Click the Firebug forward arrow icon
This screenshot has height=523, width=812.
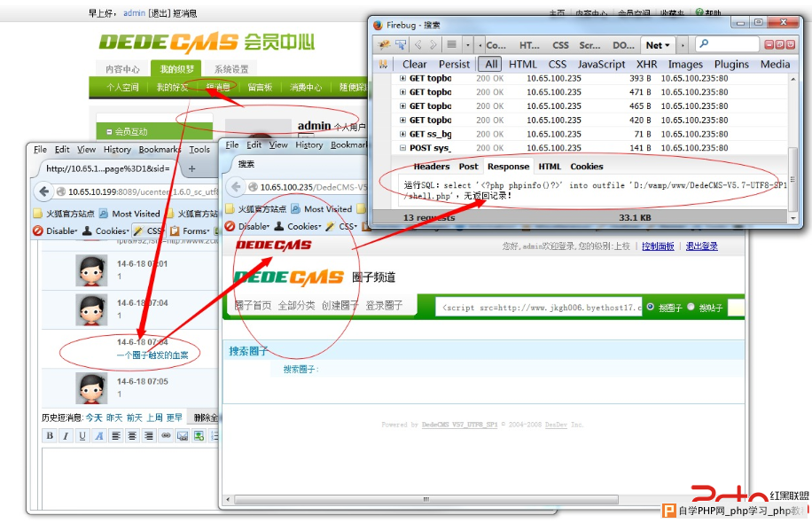pyautogui.click(x=433, y=44)
